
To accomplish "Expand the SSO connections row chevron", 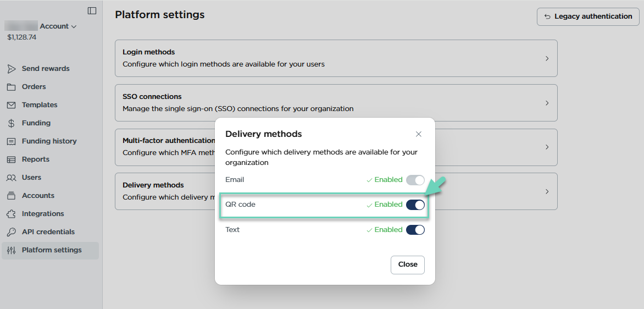I will pyautogui.click(x=546, y=103).
